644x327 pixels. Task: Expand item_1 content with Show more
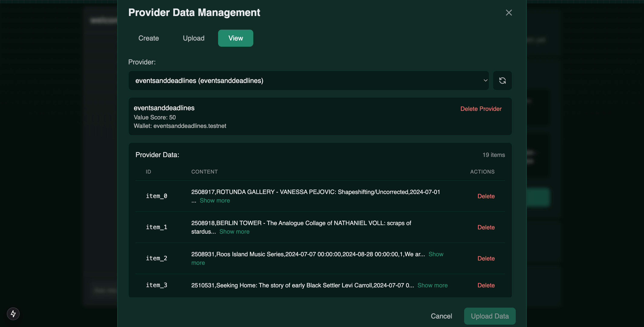234,232
